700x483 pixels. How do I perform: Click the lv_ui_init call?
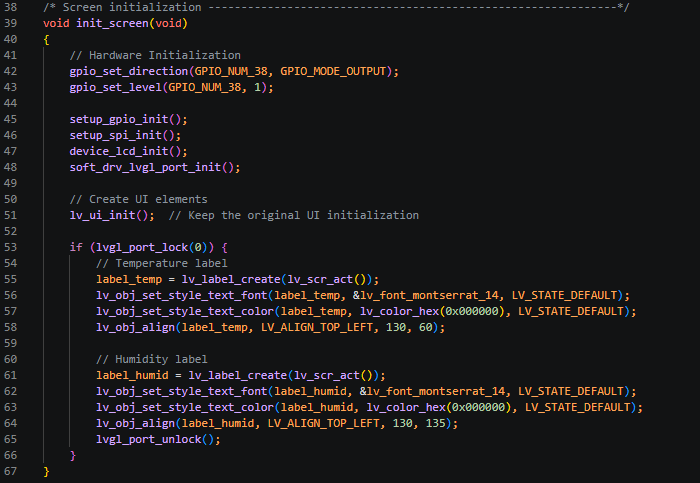pyautogui.click(x=102, y=216)
